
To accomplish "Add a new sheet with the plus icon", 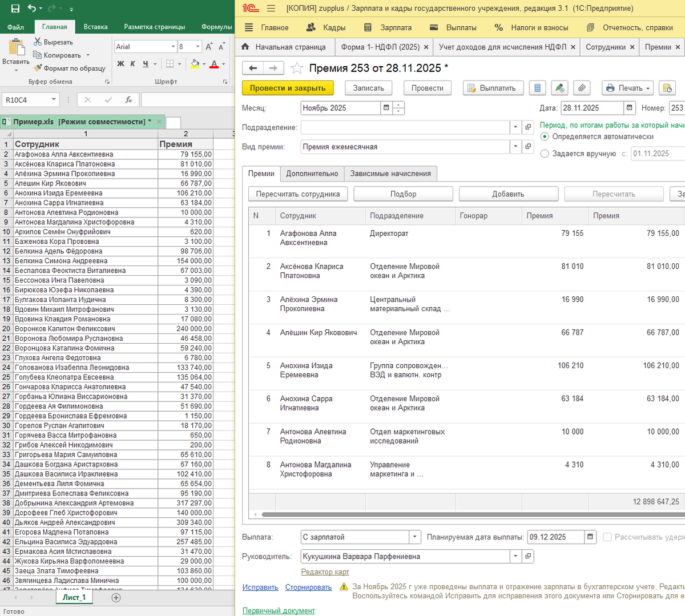I will [116, 597].
